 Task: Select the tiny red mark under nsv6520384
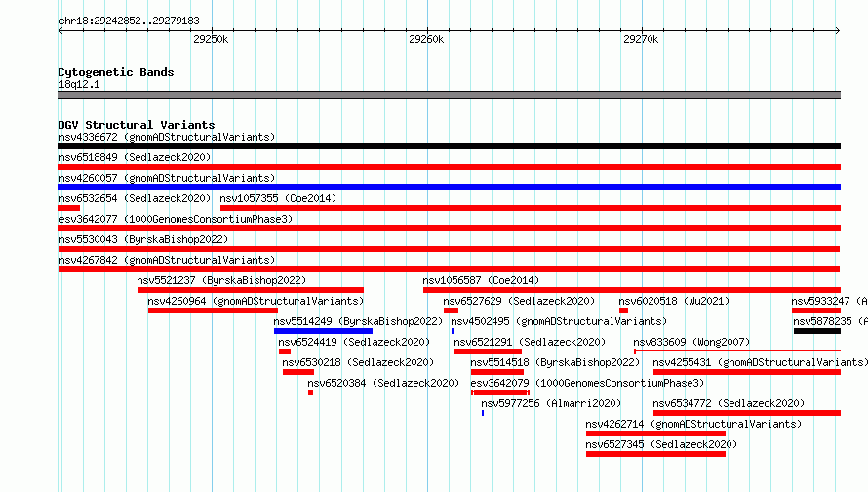coord(310,392)
